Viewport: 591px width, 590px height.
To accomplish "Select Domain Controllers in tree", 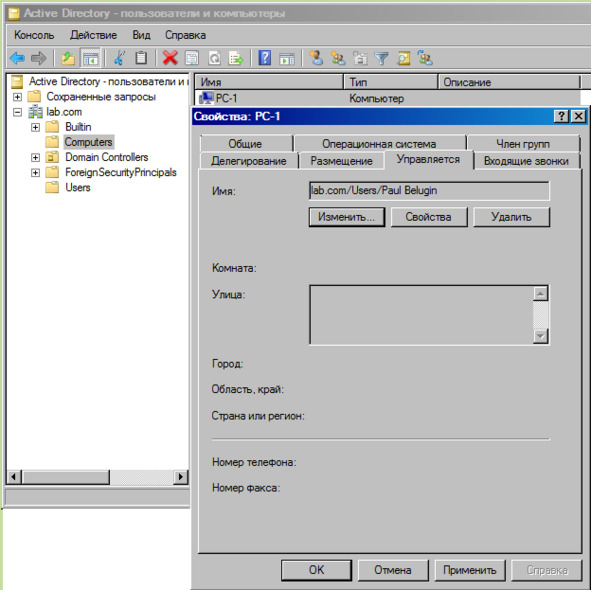I will coord(107,157).
